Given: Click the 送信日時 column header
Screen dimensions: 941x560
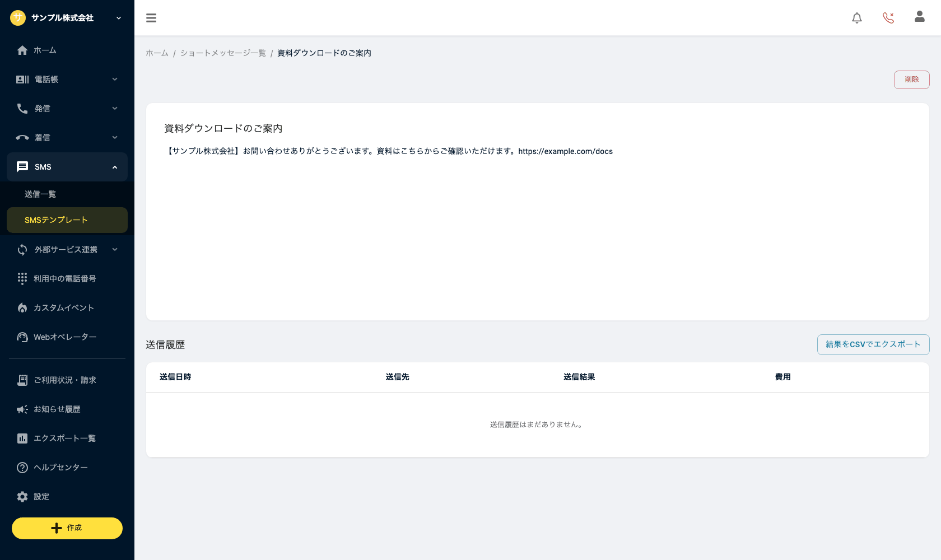Looking at the screenshot, I should [175, 377].
